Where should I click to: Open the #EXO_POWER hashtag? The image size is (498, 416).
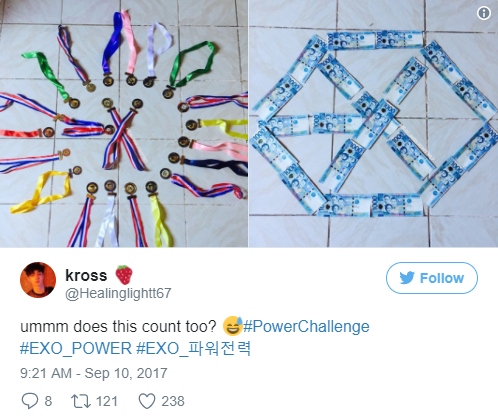pyautogui.click(x=76, y=348)
